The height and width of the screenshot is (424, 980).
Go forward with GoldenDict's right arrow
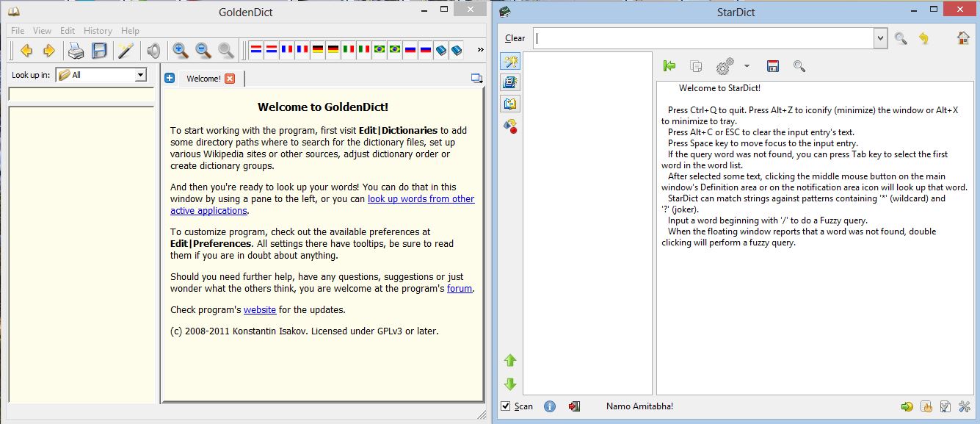tap(49, 51)
